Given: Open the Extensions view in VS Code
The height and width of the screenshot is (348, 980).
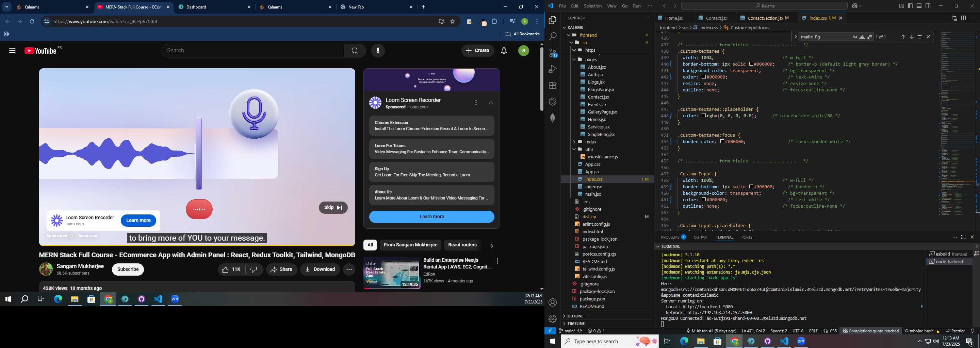Looking at the screenshot, I should click(553, 86).
